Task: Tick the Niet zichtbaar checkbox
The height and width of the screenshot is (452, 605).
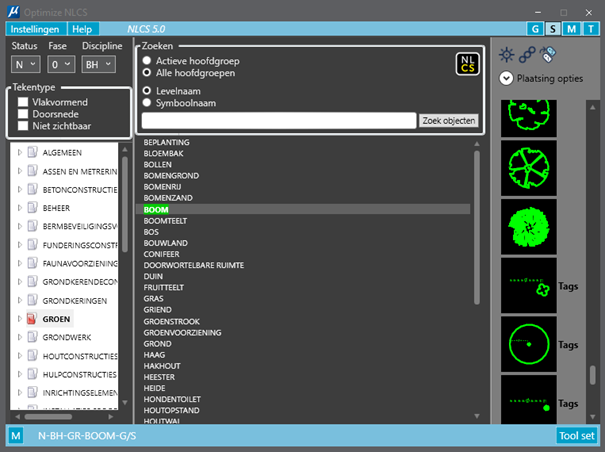Action: tap(23, 126)
